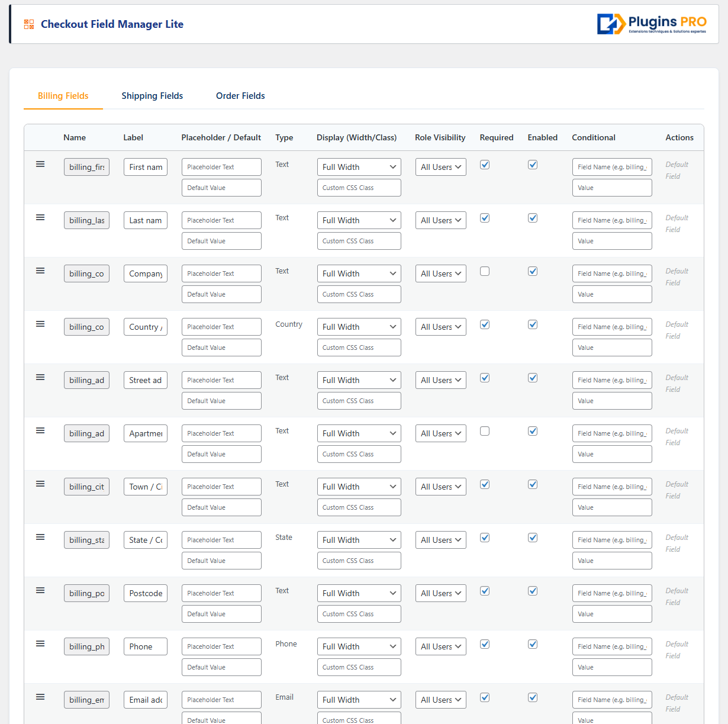The image size is (728, 724).
Task: Click the drag handle next to Phone field
Action: 40,643
